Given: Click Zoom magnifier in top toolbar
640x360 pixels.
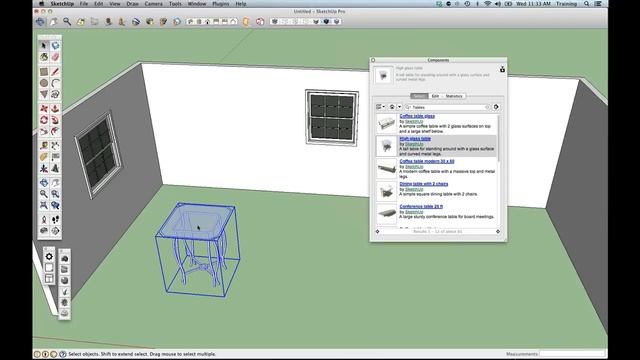Looking at the screenshot, I should click(67, 22).
